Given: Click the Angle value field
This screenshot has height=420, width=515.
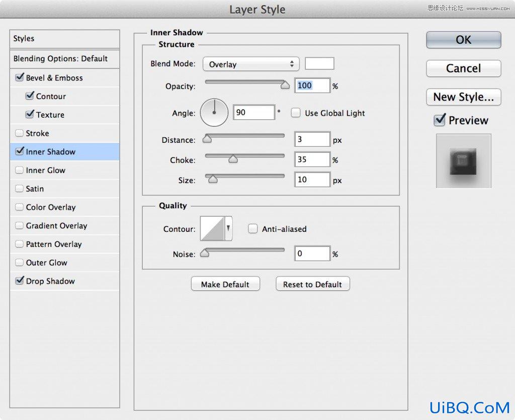Looking at the screenshot, I should 253,112.
